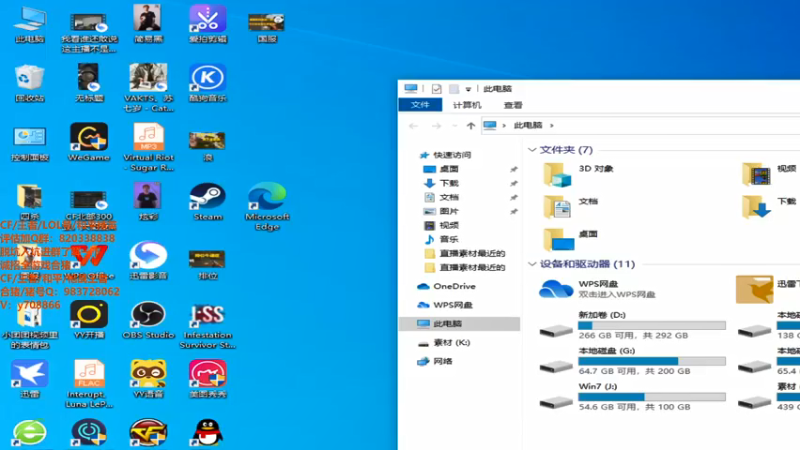The image size is (800, 450).
Task: Open 酷狗音乐 music player shortcut
Action: pos(208,83)
